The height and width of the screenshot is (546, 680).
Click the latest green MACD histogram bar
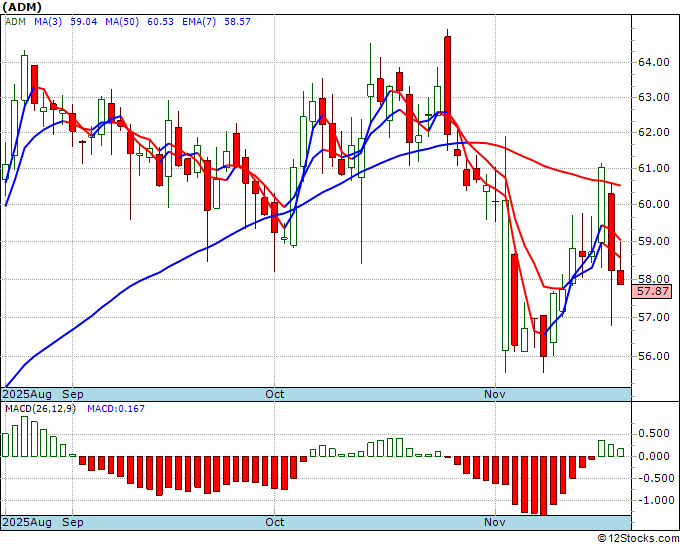point(621,452)
